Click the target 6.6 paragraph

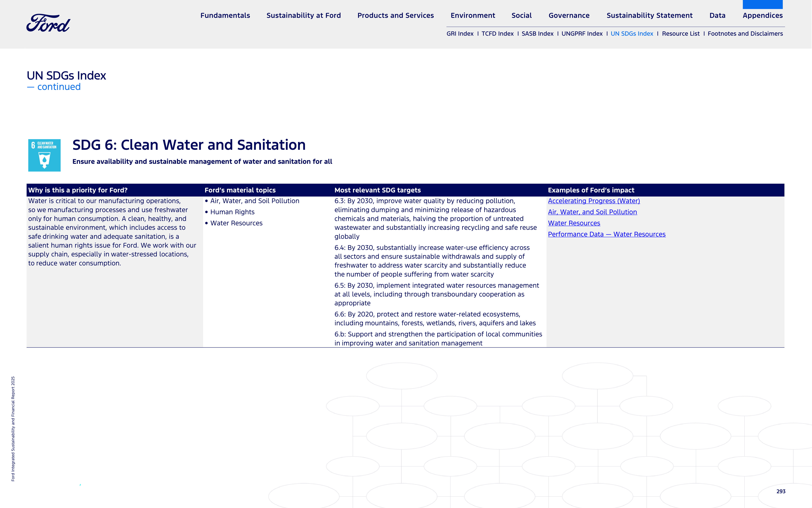435,318
